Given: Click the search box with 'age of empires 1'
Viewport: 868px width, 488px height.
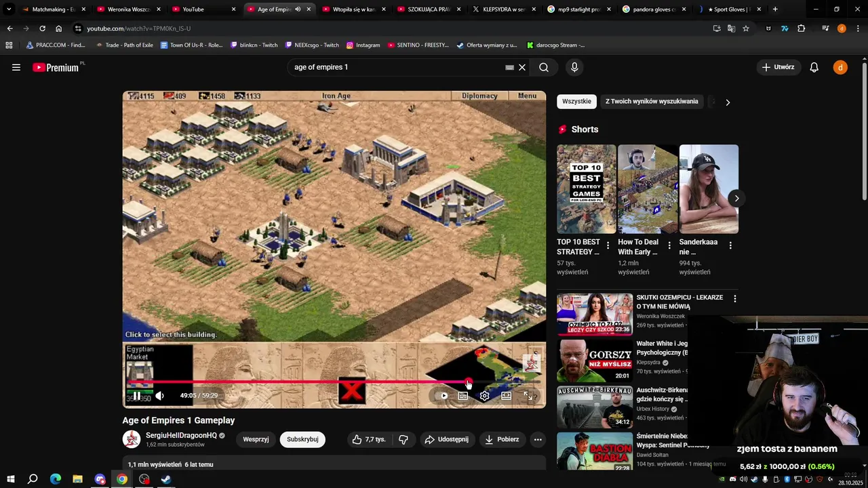Looking at the screenshot, I should pos(397,67).
